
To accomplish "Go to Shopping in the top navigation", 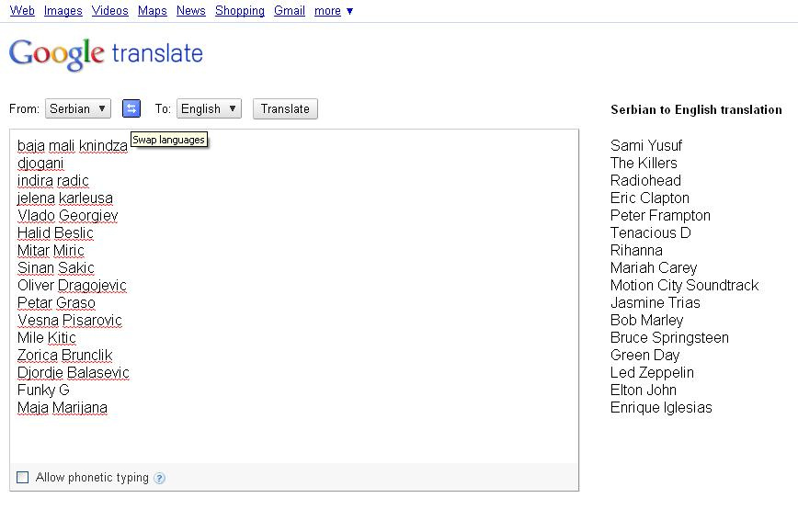I will coord(240,11).
